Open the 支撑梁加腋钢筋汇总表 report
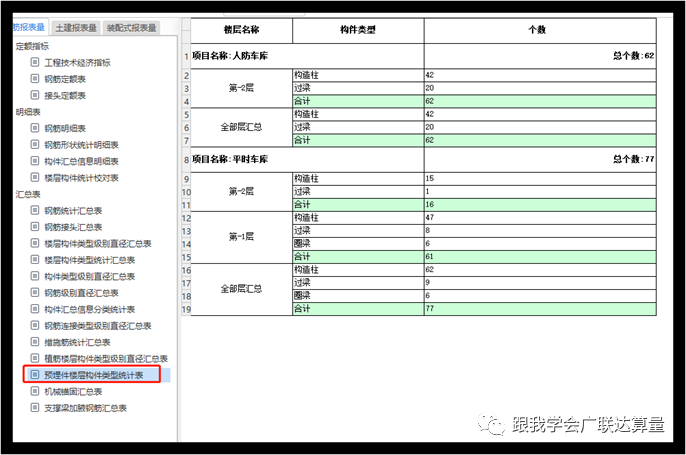The height and width of the screenshot is (455, 686). click(85, 408)
